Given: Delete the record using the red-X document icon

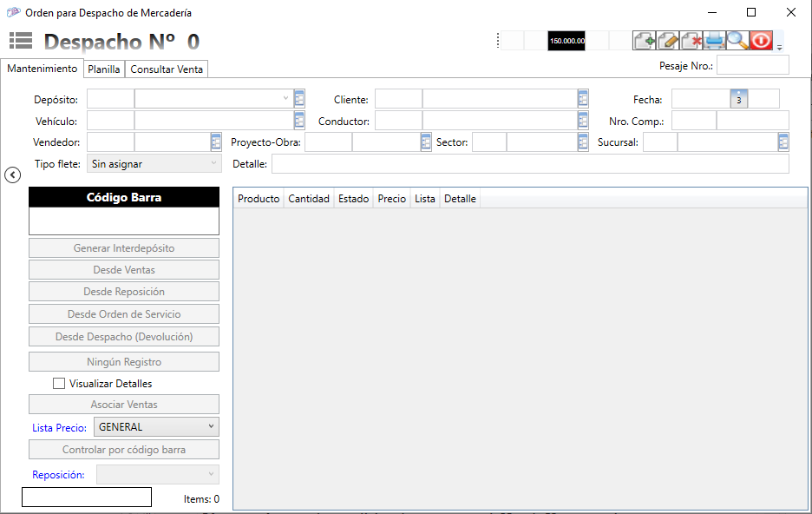Looking at the screenshot, I should coord(691,41).
